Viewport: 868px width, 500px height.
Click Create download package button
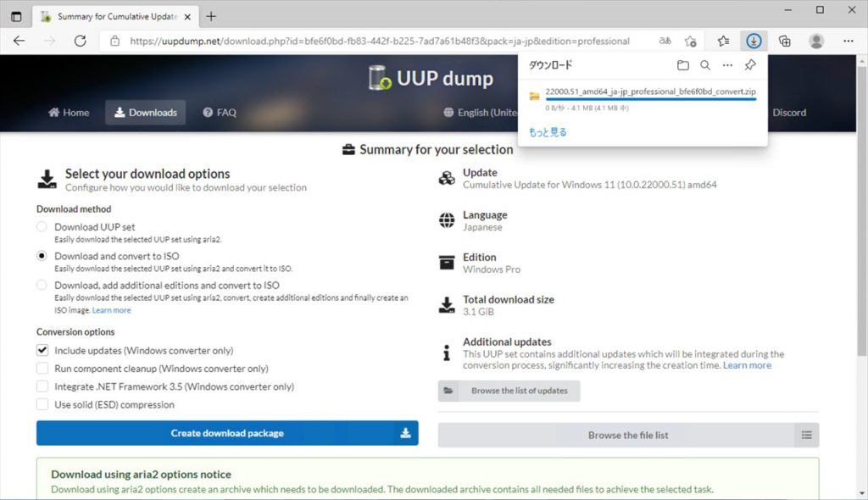click(227, 433)
